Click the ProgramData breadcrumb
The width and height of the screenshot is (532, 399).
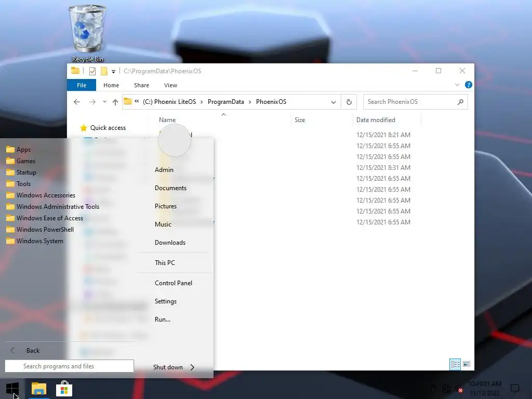tap(225, 102)
